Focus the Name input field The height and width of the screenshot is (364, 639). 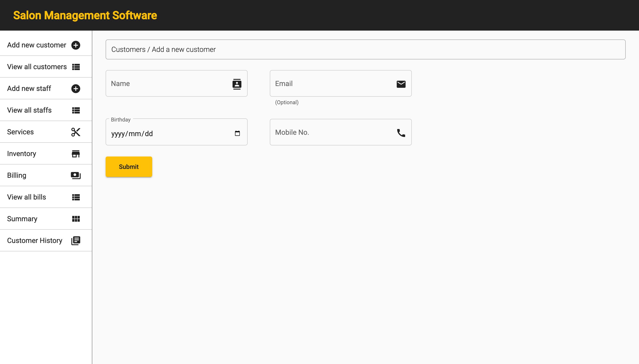click(x=168, y=84)
